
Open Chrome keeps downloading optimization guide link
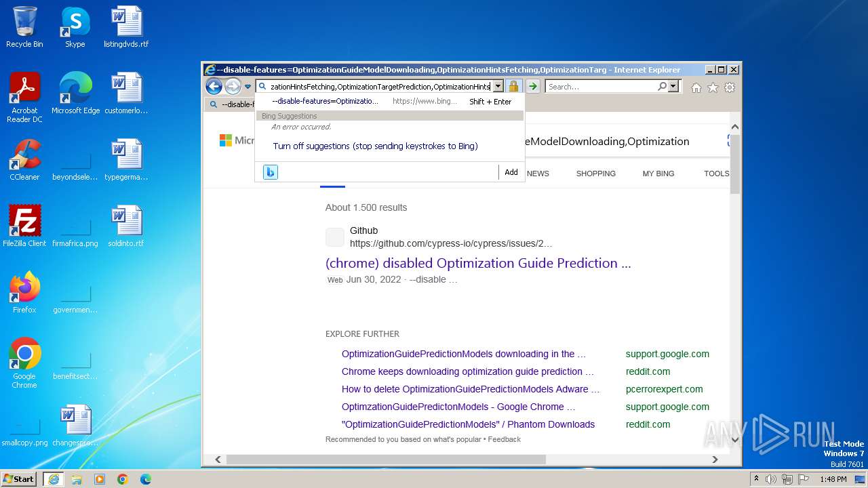pos(468,371)
